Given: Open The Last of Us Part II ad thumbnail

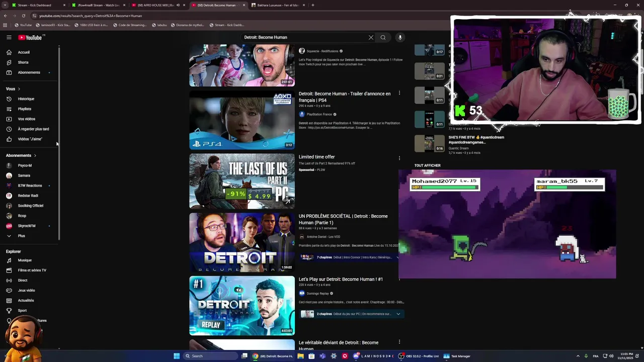Looking at the screenshot, I should (x=242, y=181).
